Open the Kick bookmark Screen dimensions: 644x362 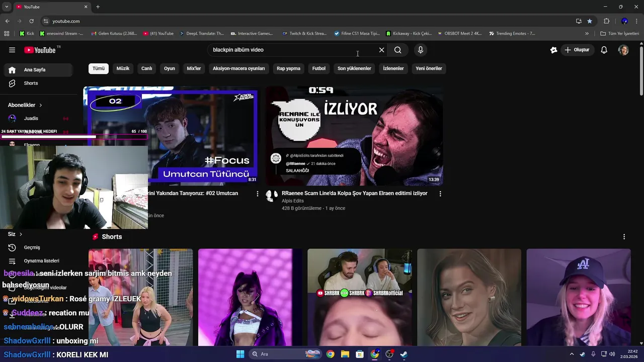click(27, 34)
